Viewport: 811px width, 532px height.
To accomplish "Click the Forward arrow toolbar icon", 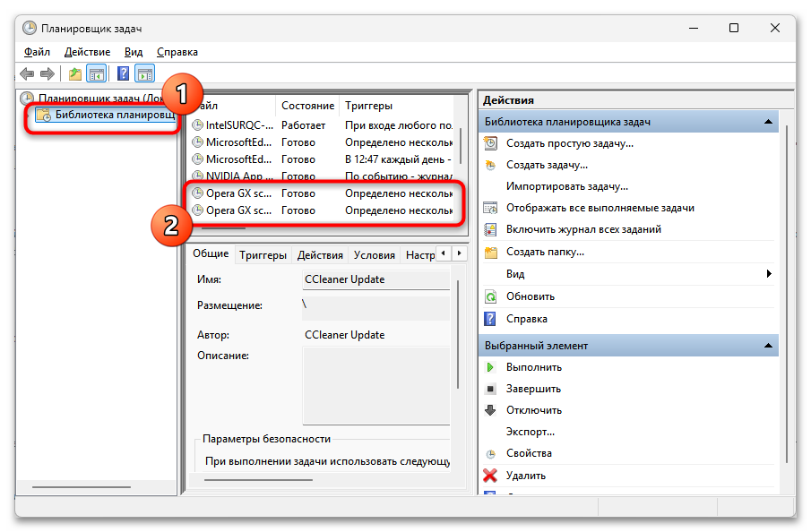I will point(47,74).
